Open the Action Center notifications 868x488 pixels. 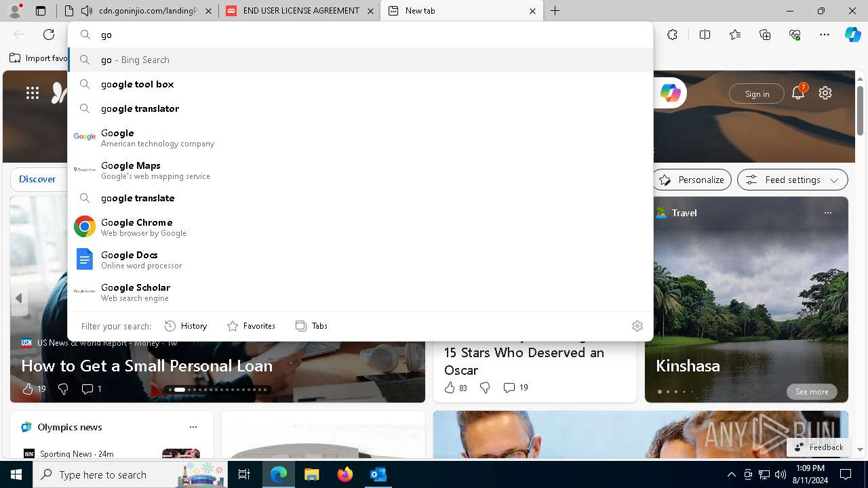(846, 474)
